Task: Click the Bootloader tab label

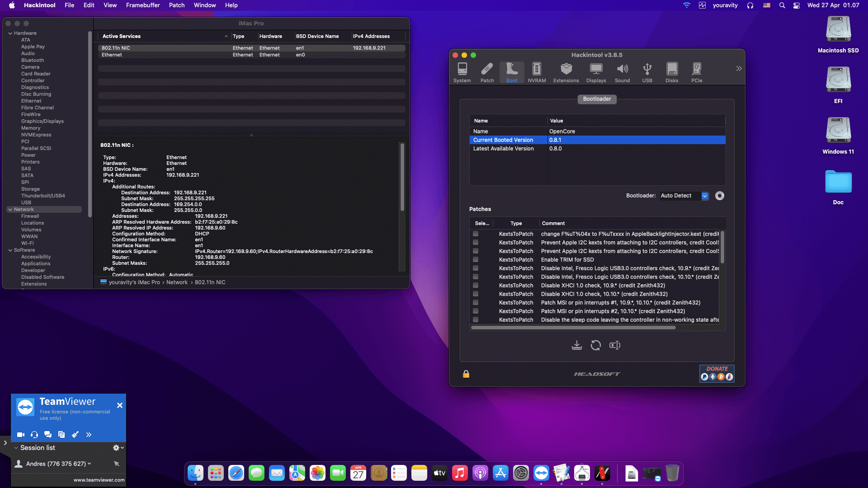Action: 597,99
